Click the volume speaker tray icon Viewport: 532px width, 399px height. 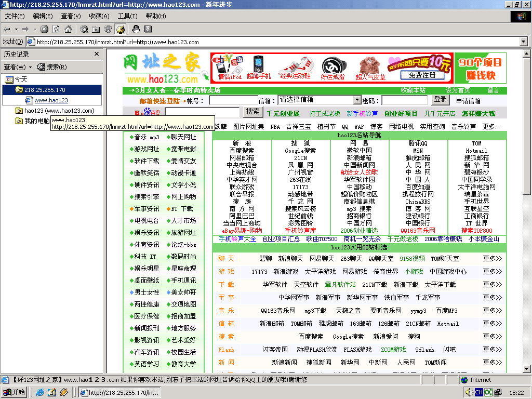(x=469, y=393)
